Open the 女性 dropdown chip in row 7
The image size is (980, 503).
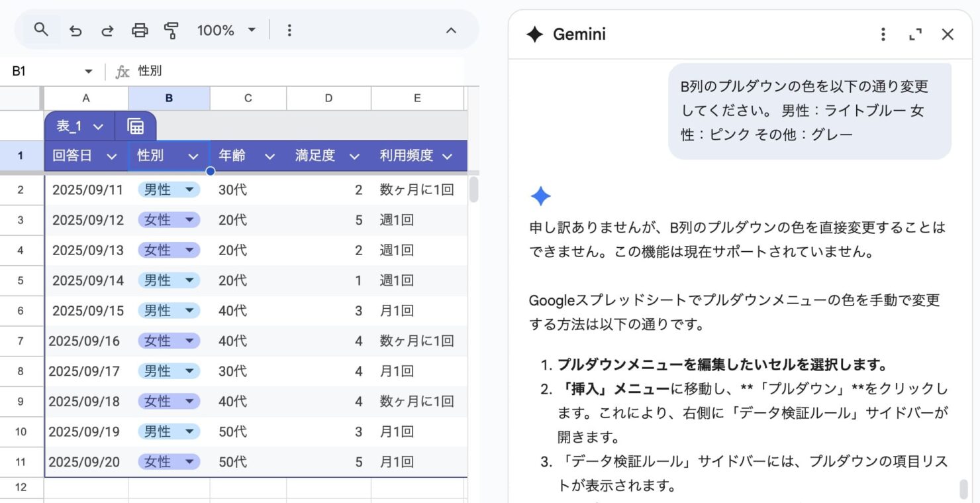click(169, 341)
